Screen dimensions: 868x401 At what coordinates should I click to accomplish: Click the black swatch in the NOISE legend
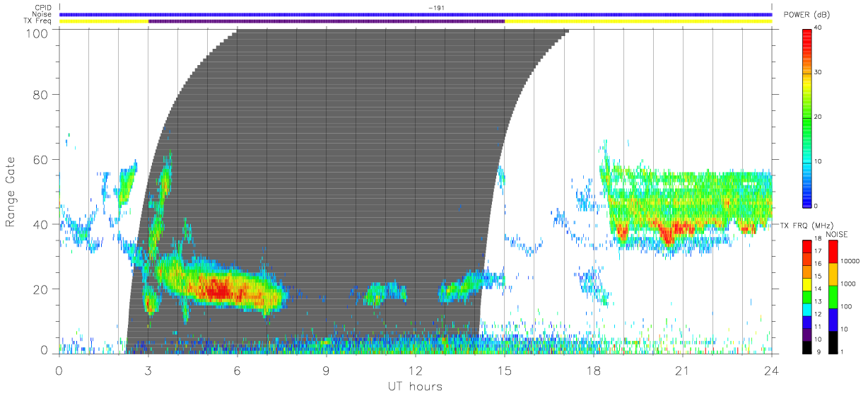(x=833, y=341)
